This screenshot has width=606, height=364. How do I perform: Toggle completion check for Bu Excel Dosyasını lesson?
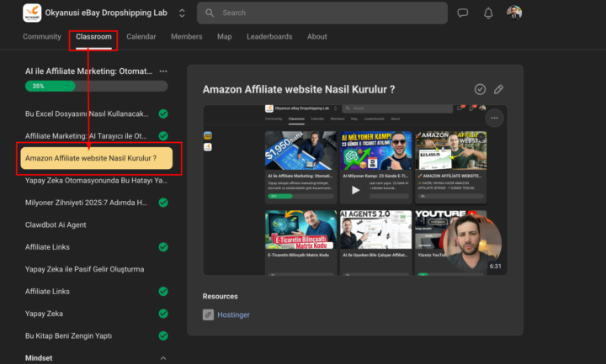[163, 113]
